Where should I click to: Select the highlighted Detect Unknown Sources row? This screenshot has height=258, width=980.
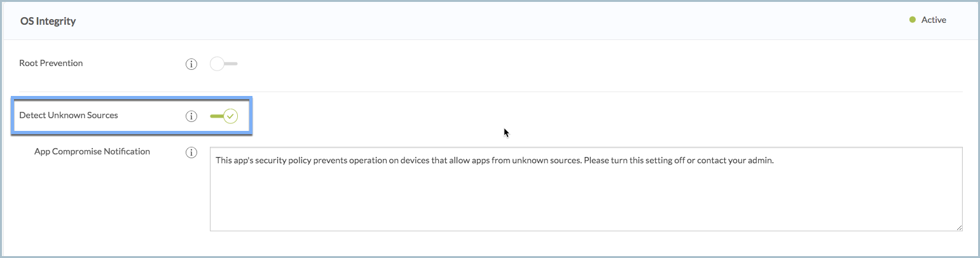coord(132,116)
